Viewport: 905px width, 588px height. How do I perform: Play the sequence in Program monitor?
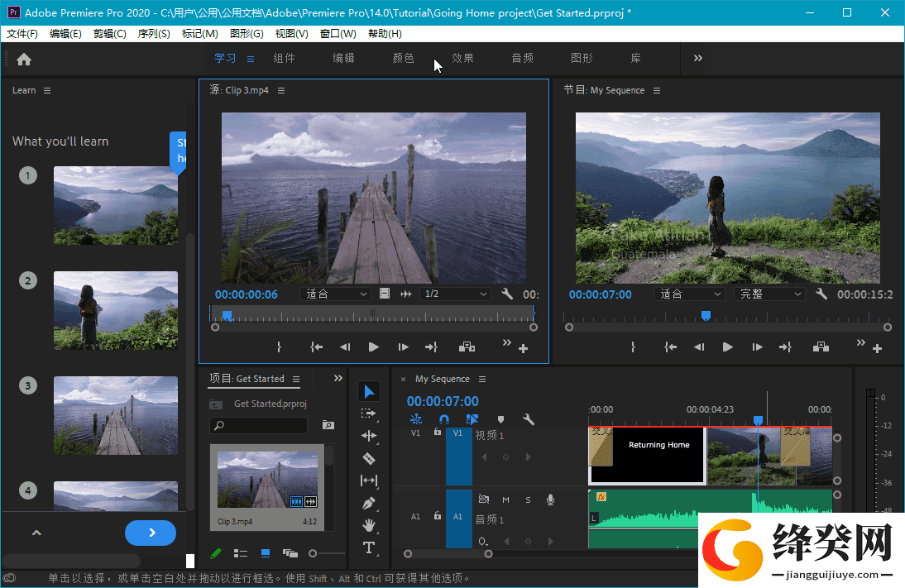click(x=728, y=347)
